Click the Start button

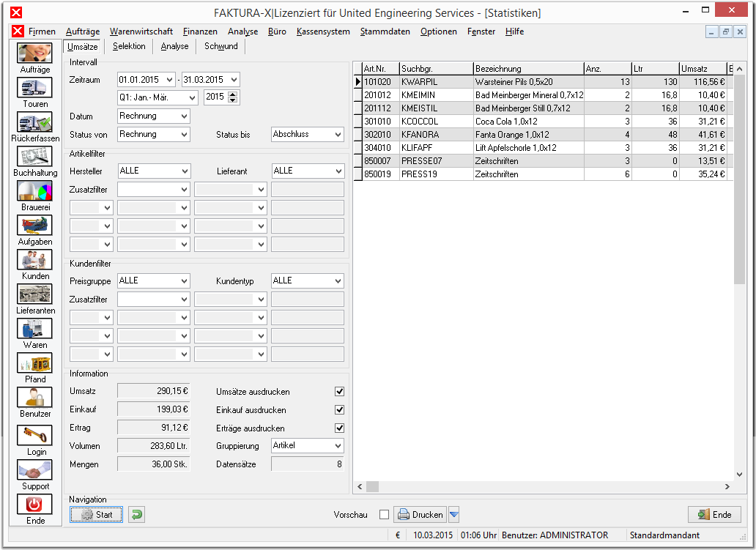point(97,514)
